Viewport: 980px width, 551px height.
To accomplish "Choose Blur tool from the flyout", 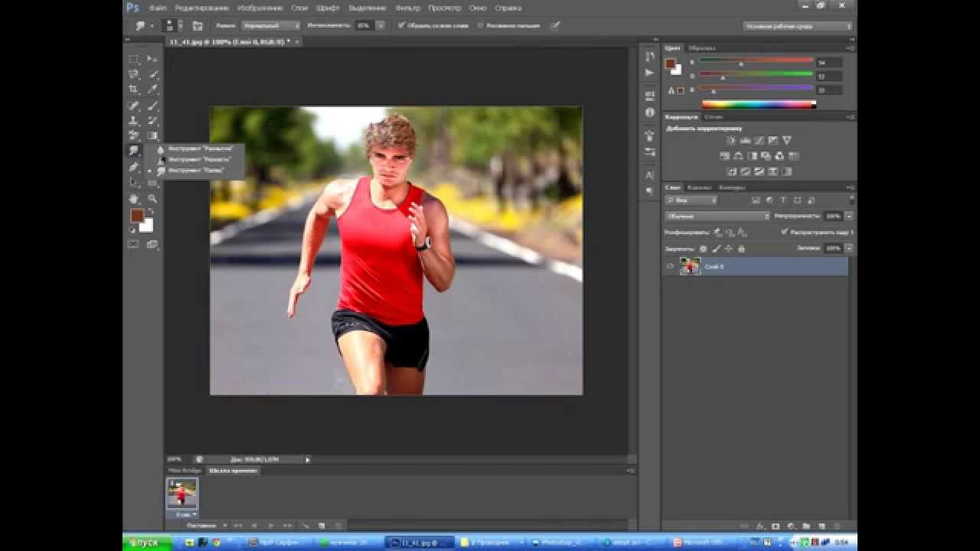I will 200,148.
